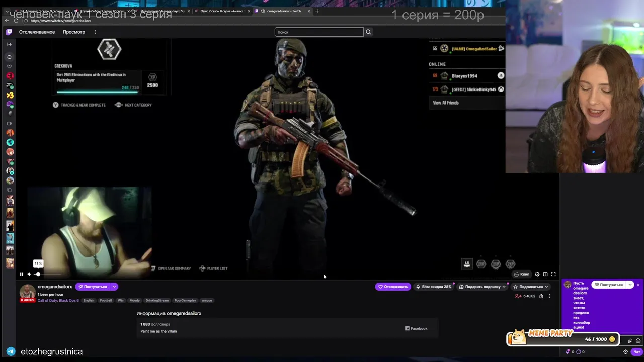Viewport: 644px width, 362px height.
Task: Expand the left channel sidebar arrow
Action: click(x=9, y=44)
